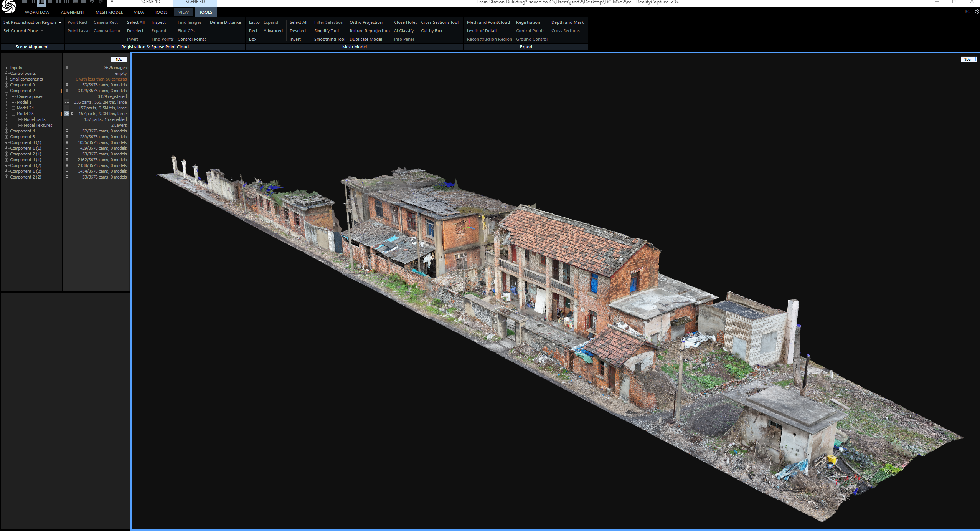Click the RealityCapture logo application button

(9, 7)
